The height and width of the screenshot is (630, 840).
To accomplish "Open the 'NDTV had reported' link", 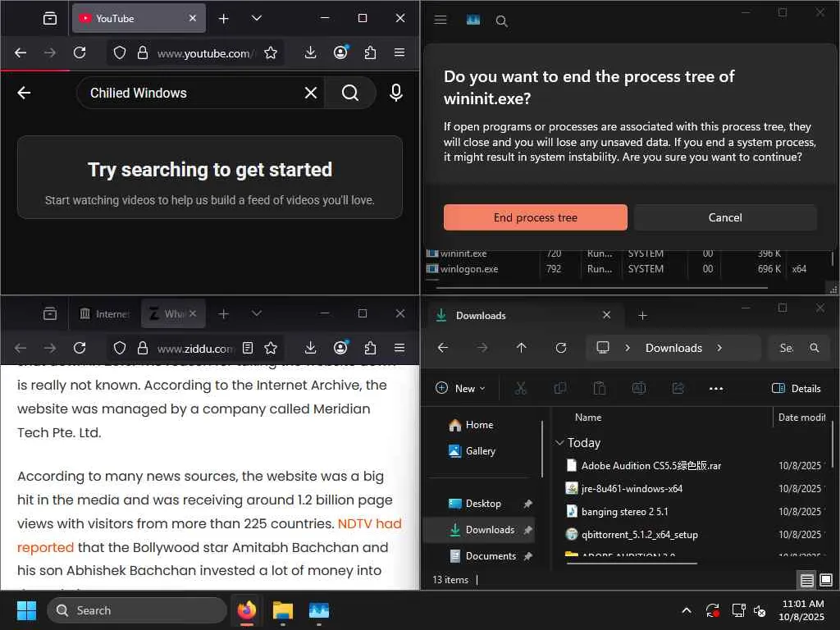I will point(209,535).
